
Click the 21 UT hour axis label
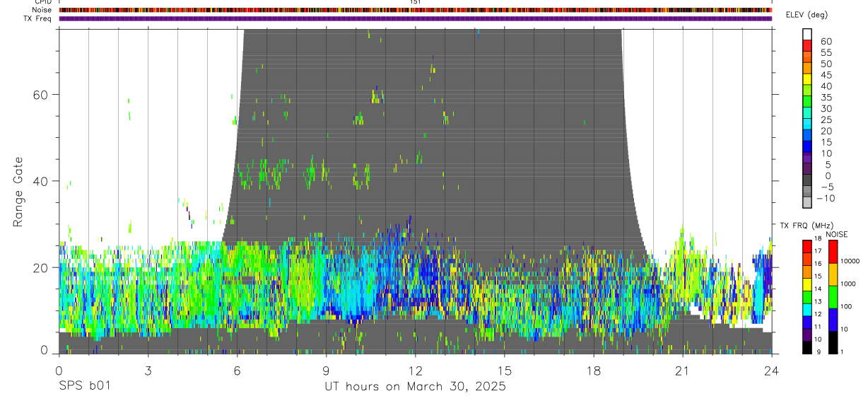682,371
